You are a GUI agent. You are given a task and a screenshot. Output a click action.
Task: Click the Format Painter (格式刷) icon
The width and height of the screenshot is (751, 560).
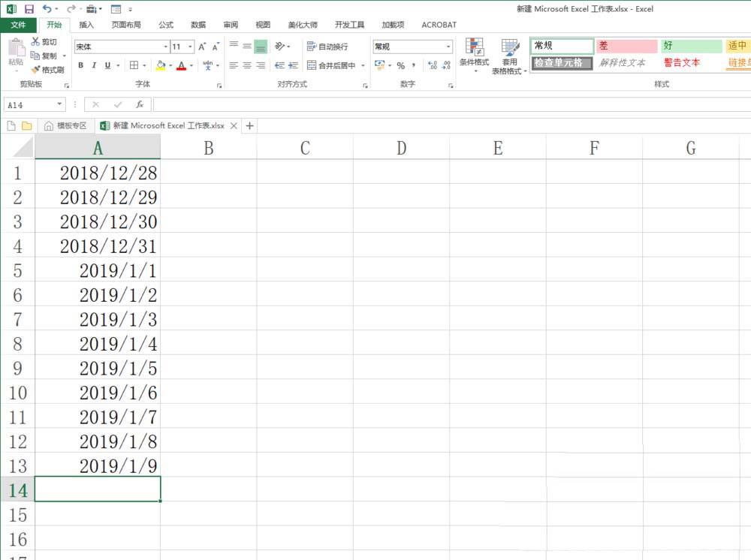click(x=36, y=70)
